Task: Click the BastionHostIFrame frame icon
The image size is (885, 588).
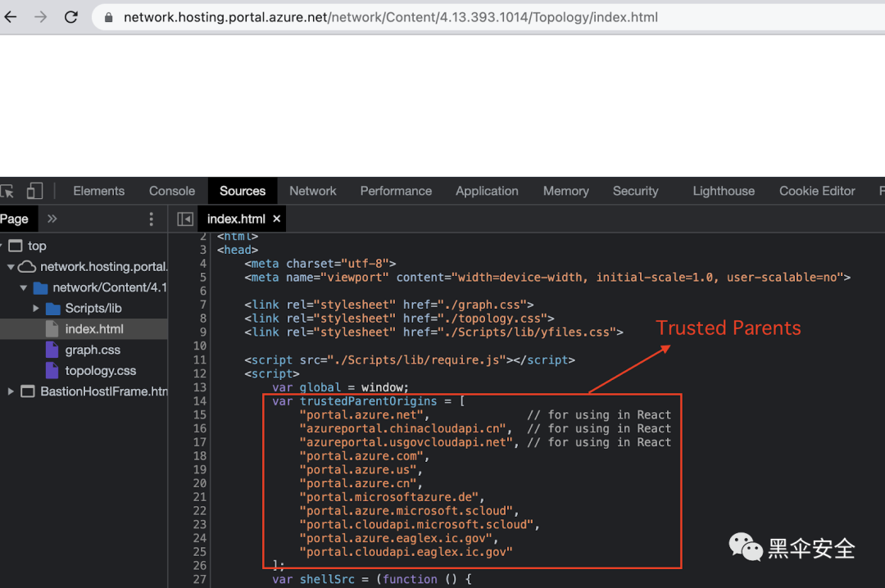Action: pos(28,391)
